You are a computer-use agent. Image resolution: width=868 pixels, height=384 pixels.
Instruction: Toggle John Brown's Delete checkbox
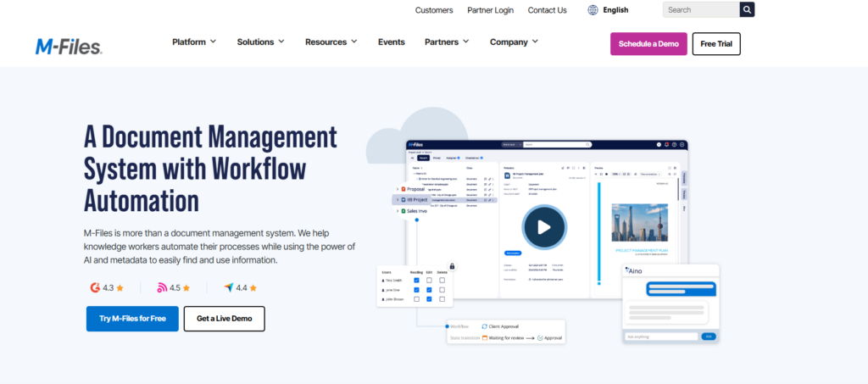click(442, 299)
